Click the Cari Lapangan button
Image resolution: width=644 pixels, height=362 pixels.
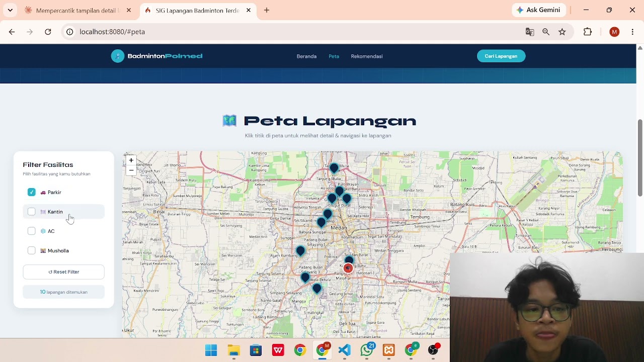tap(501, 56)
